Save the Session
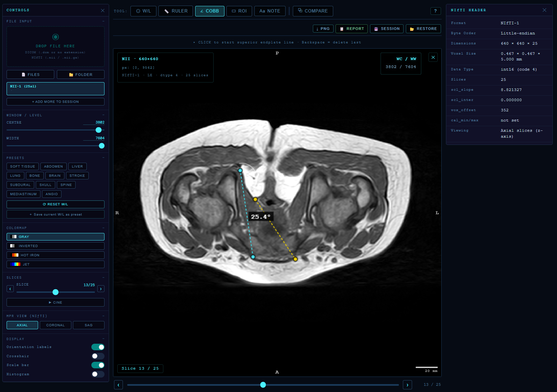Screen dimensions: 557x392 [x=387, y=29]
